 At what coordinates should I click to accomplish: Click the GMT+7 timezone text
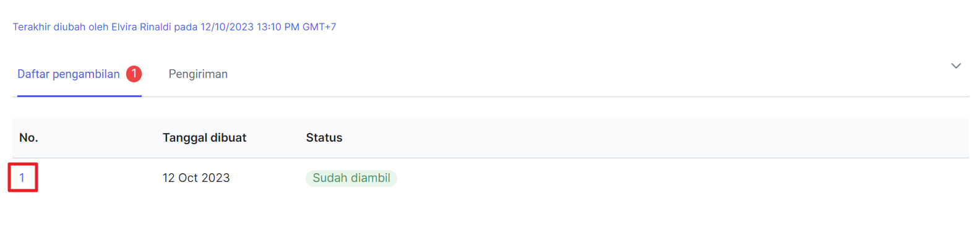(319, 27)
